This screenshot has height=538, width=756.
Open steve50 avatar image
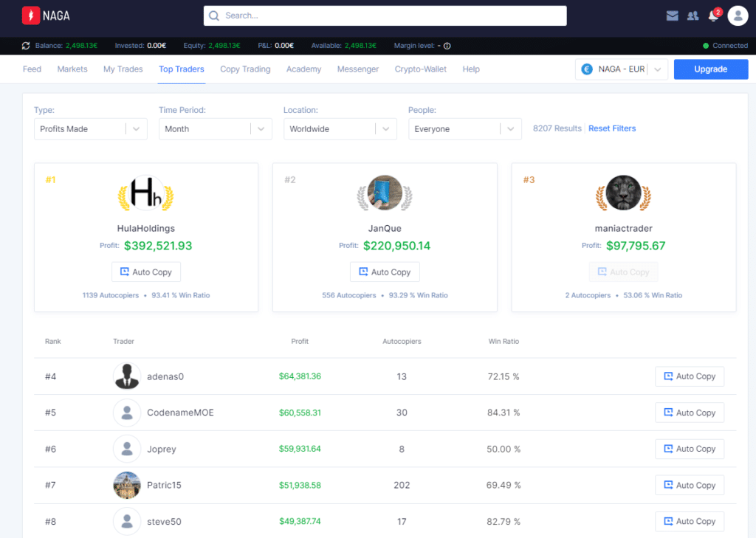click(127, 521)
